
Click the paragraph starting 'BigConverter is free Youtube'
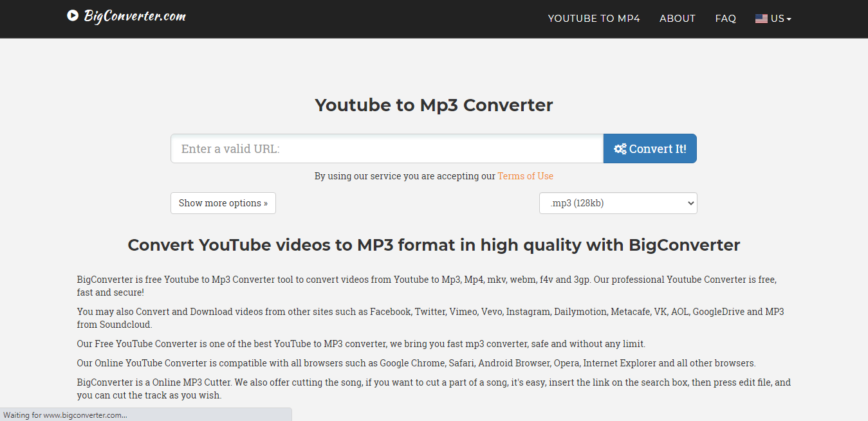tap(427, 286)
